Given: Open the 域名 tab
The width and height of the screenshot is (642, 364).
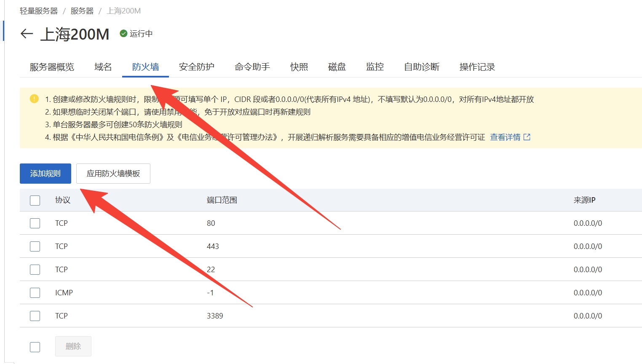Looking at the screenshot, I should [103, 67].
